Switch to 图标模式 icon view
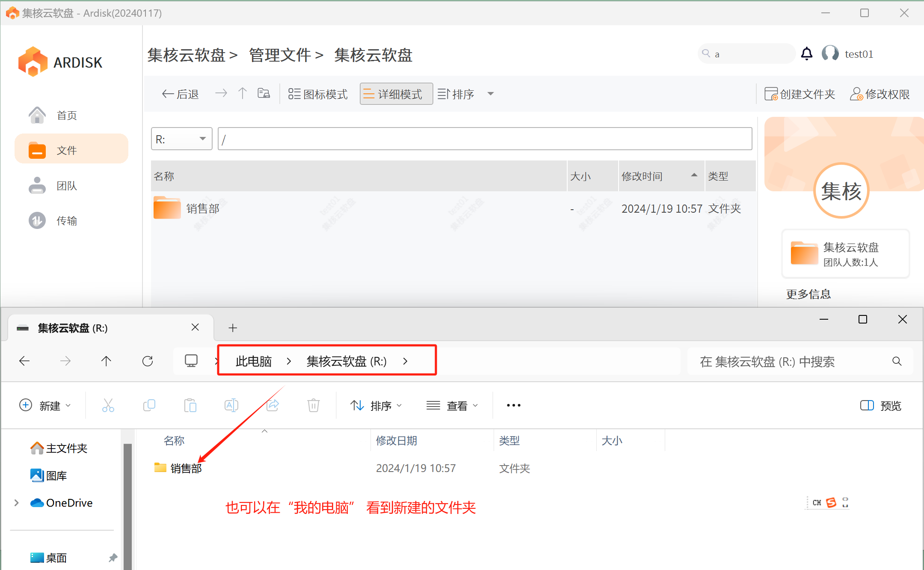924x570 pixels. pyautogui.click(x=318, y=94)
